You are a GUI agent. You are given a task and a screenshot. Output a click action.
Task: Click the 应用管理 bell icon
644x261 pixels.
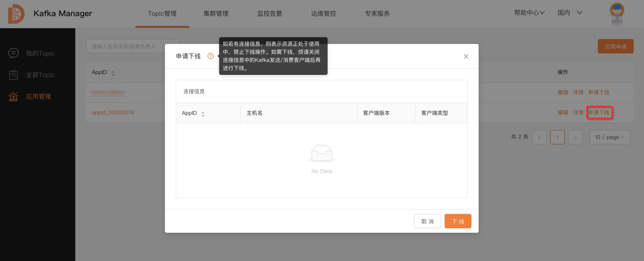[x=13, y=96]
